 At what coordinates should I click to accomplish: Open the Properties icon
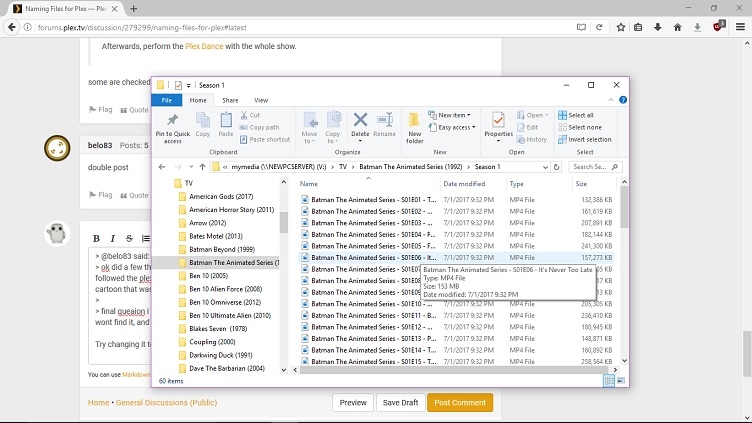click(x=498, y=120)
